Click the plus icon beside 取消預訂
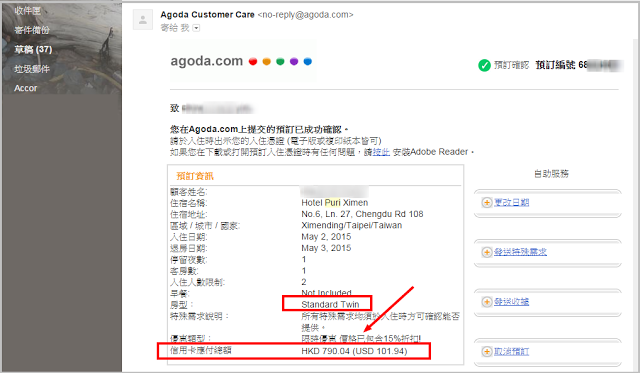The image size is (640, 373). tap(487, 351)
